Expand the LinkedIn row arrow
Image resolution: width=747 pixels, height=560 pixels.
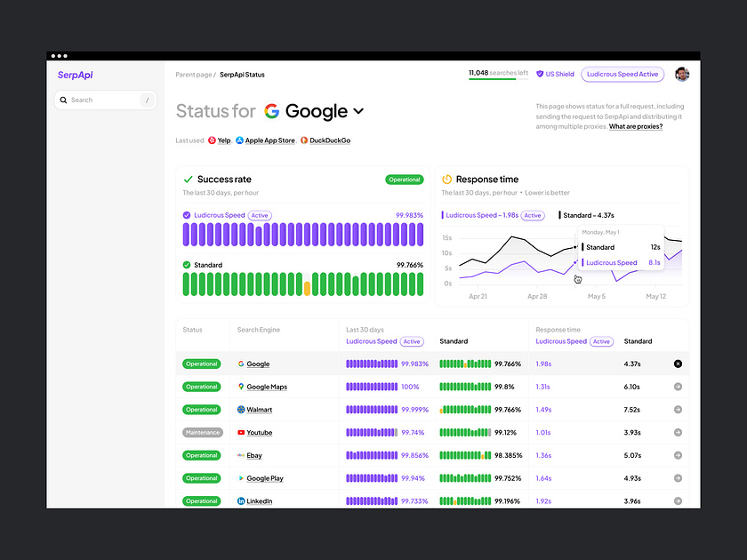(678, 501)
